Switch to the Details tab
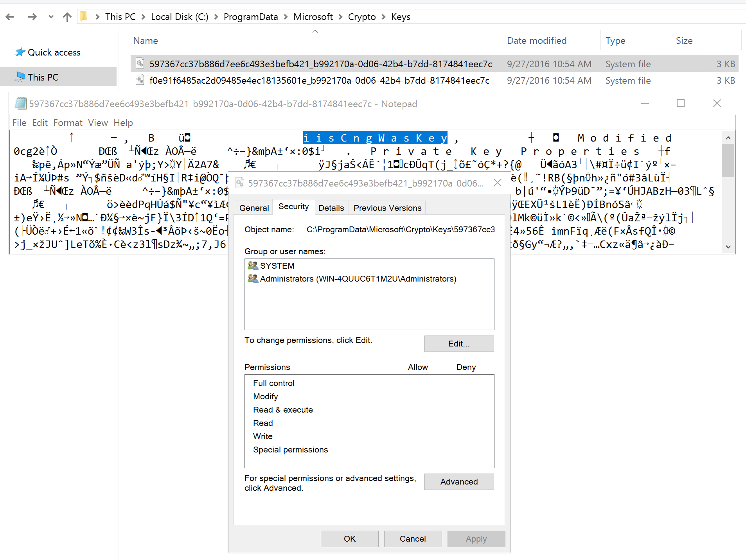 pyautogui.click(x=331, y=208)
